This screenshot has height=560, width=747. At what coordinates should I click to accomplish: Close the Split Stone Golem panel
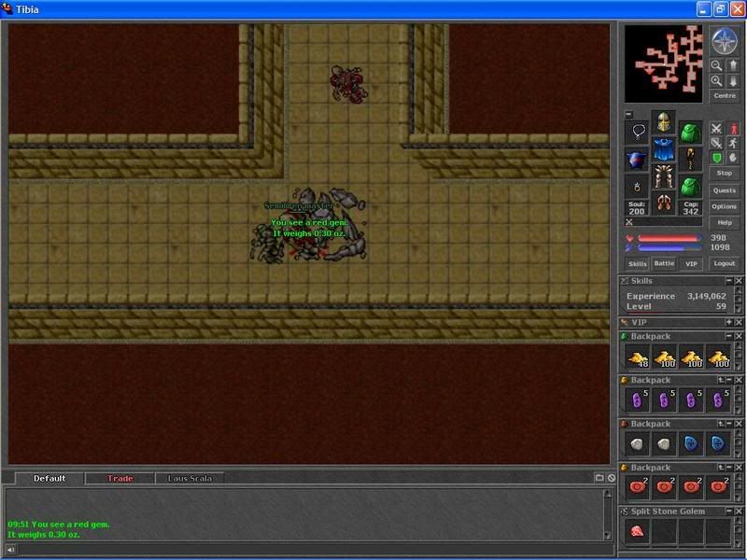click(739, 511)
